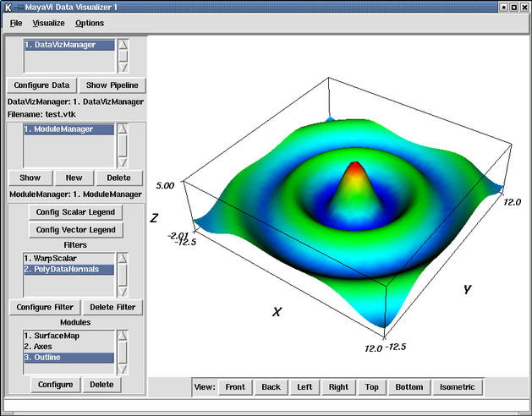Click the X axis label in the plot

click(277, 312)
